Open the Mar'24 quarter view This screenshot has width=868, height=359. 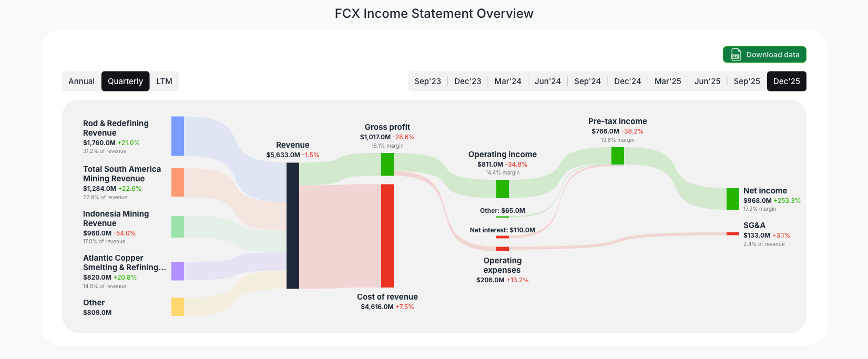pyautogui.click(x=508, y=81)
